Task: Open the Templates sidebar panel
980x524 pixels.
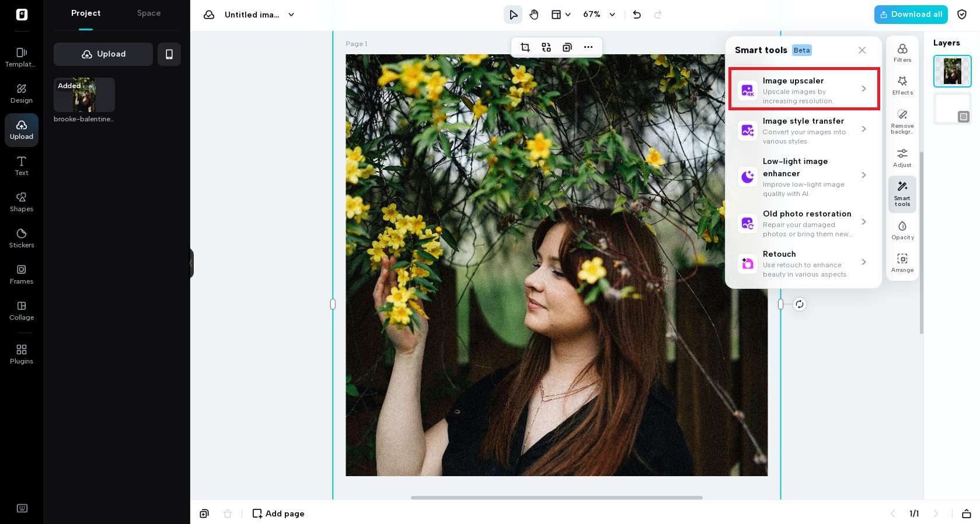Action: [x=22, y=57]
